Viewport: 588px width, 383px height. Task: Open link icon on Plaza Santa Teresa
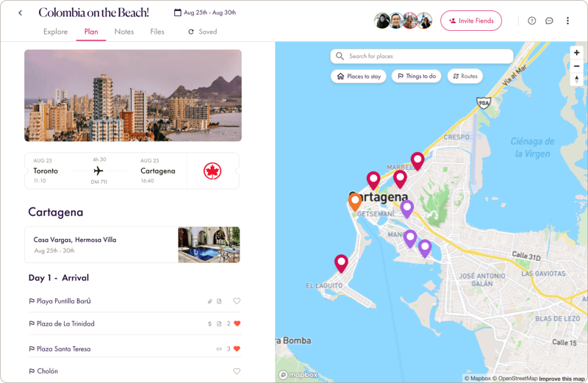[219, 349]
